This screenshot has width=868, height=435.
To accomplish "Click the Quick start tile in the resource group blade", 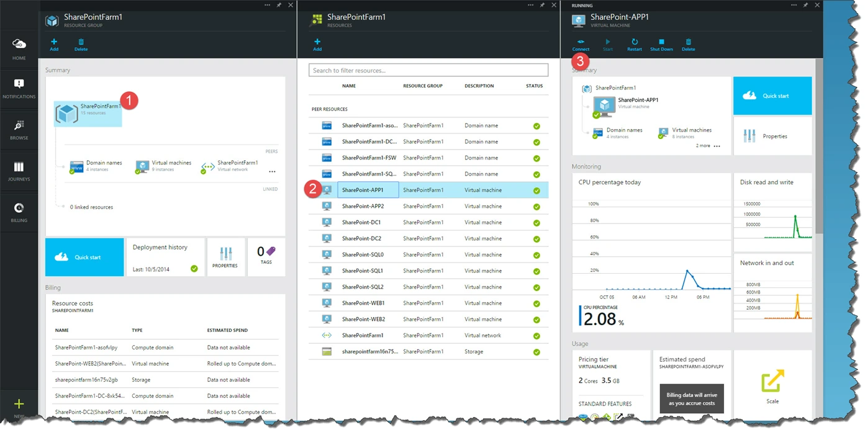I will pyautogui.click(x=84, y=257).
